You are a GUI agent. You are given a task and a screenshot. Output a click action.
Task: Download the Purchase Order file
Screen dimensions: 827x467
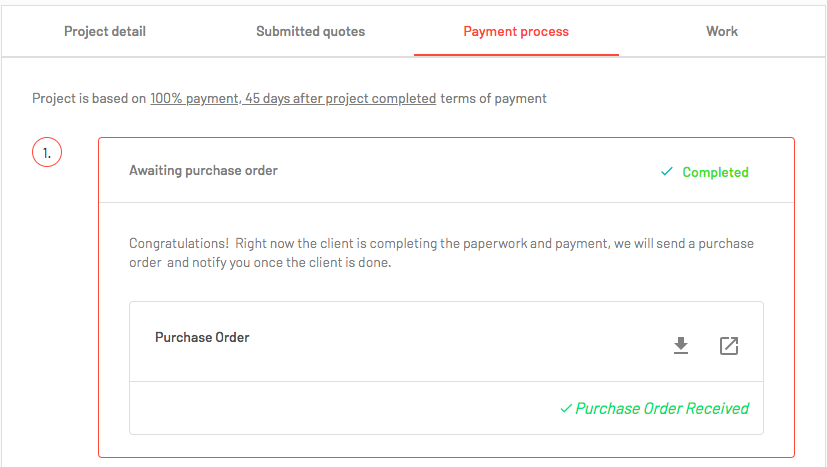coord(681,346)
